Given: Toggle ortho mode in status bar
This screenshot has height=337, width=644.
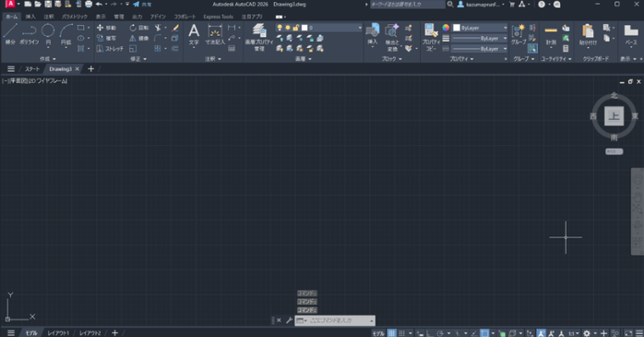Looking at the screenshot, I should [x=429, y=333].
